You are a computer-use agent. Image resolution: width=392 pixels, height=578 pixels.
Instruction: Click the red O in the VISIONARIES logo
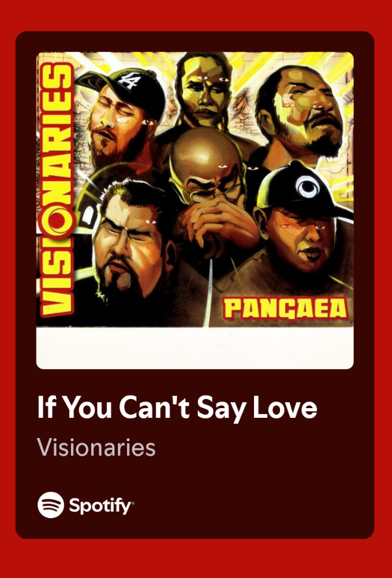(56, 219)
